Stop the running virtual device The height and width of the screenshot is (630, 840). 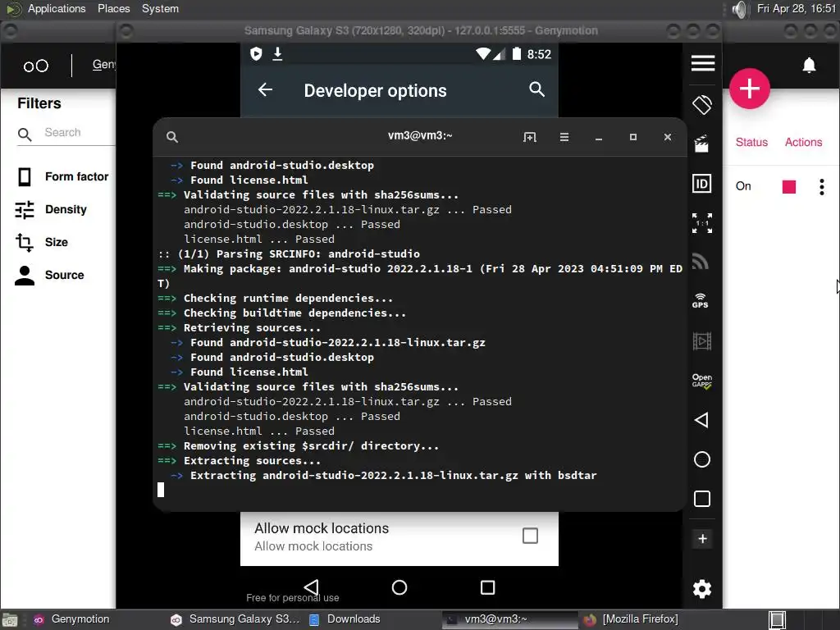788,186
